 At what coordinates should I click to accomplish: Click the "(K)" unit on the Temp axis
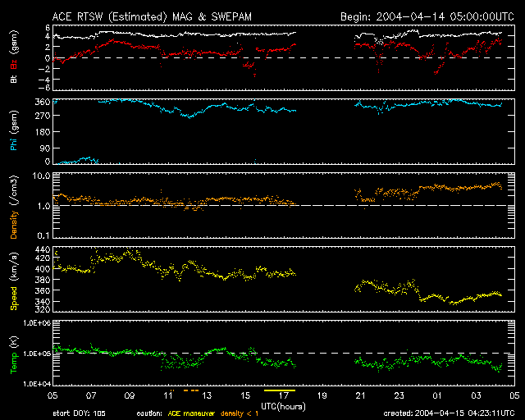tap(14, 343)
